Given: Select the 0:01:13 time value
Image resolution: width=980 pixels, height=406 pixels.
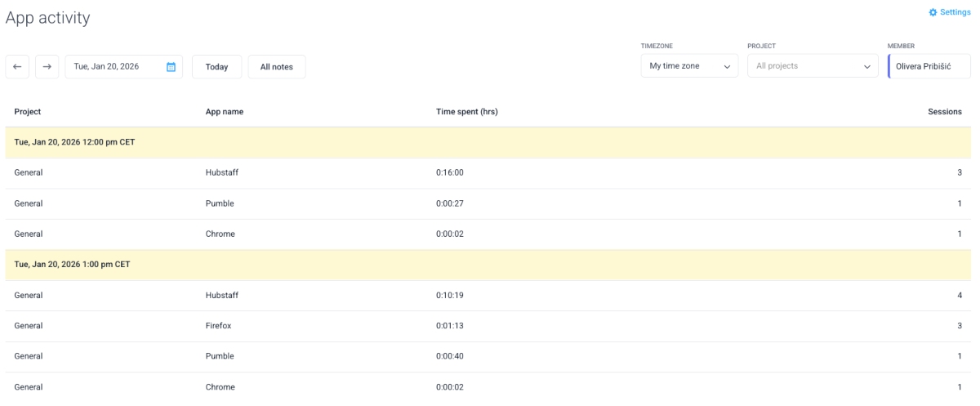Looking at the screenshot, I should click(x=450, y=326).
